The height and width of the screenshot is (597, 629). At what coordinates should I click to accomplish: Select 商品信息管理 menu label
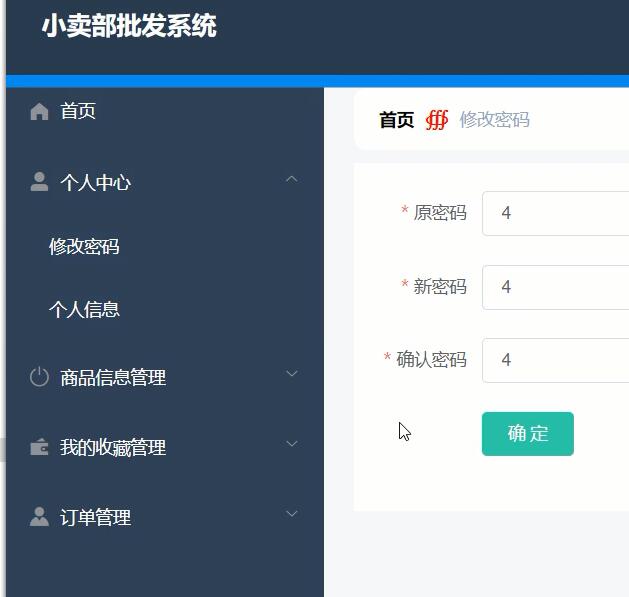tap(113, 378)
